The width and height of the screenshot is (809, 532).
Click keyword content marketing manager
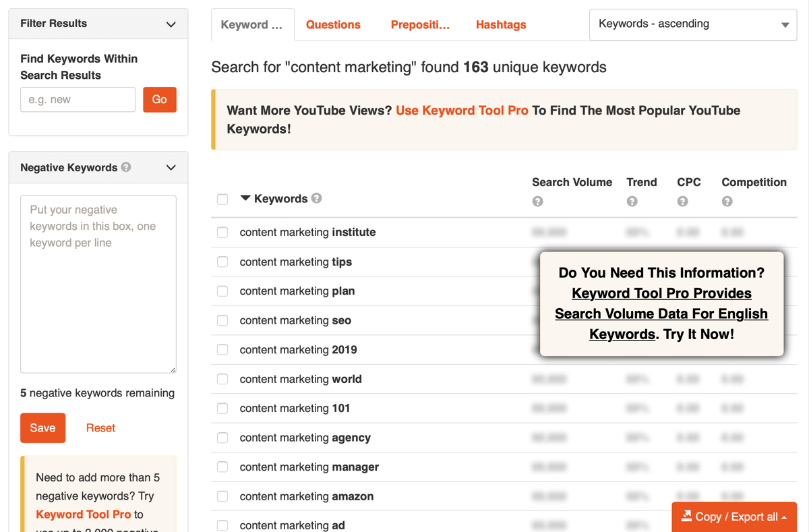click(x=309, y=467)
